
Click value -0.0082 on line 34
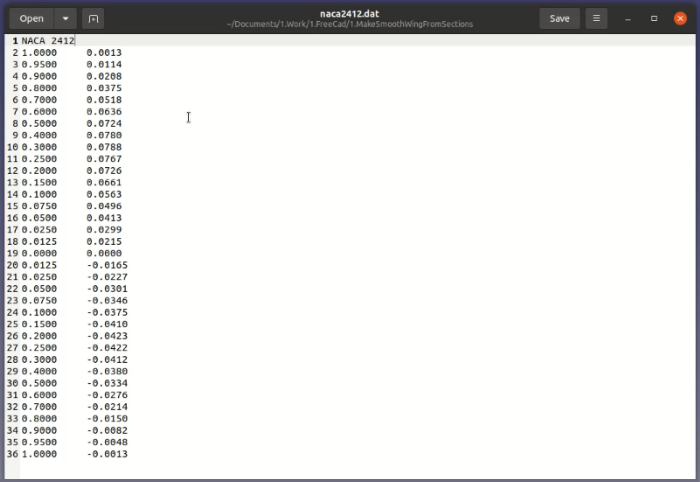pos(107,431)
